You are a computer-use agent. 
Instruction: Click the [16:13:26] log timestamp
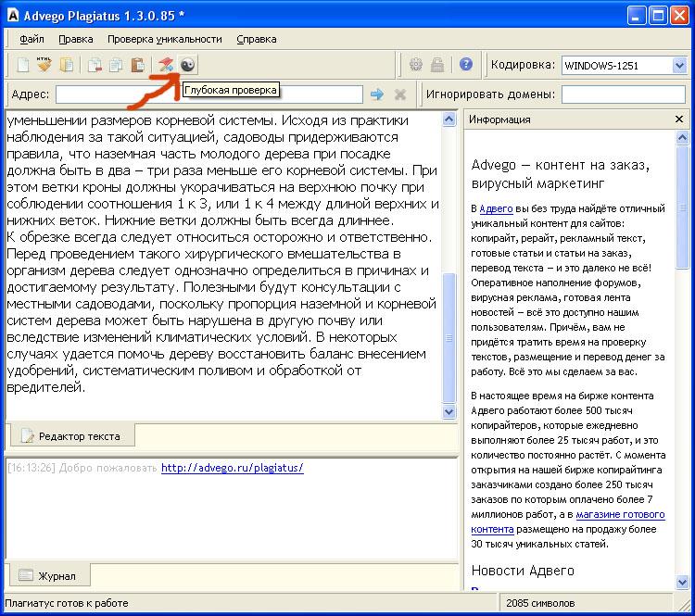point(31,468)
